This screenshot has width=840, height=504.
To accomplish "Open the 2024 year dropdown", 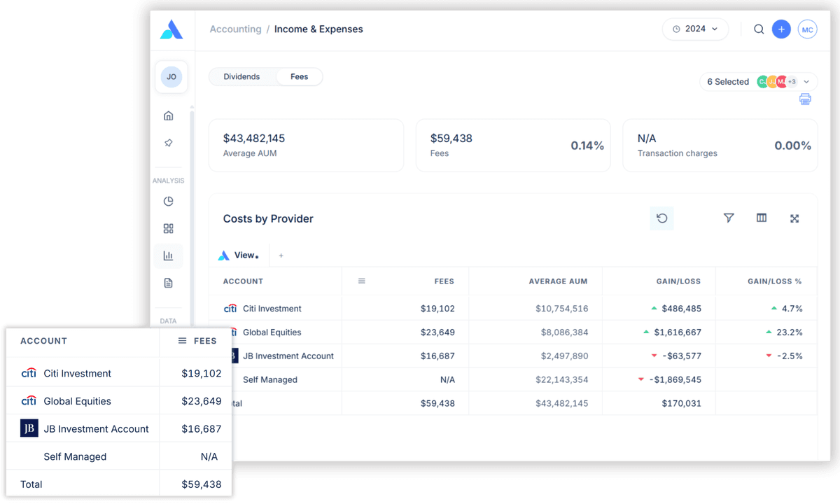I will pyautogui.click(x=695, y=29).
